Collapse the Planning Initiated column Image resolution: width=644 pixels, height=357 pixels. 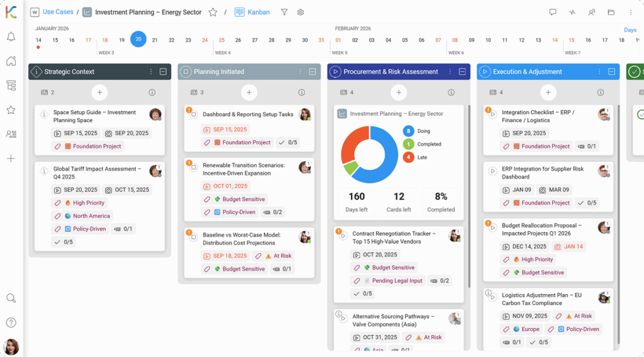point(313,72)
